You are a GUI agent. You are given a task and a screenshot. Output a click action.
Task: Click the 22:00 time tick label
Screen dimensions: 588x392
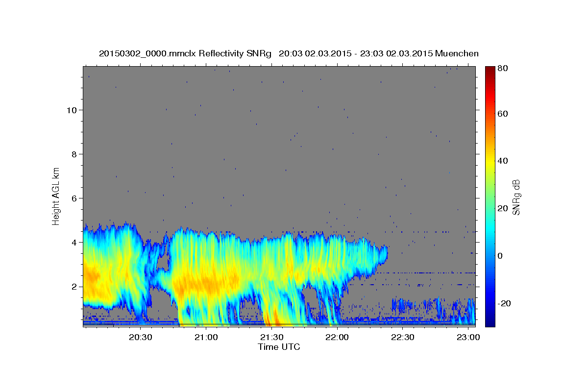pyautogui.click(x=337, y=337)
